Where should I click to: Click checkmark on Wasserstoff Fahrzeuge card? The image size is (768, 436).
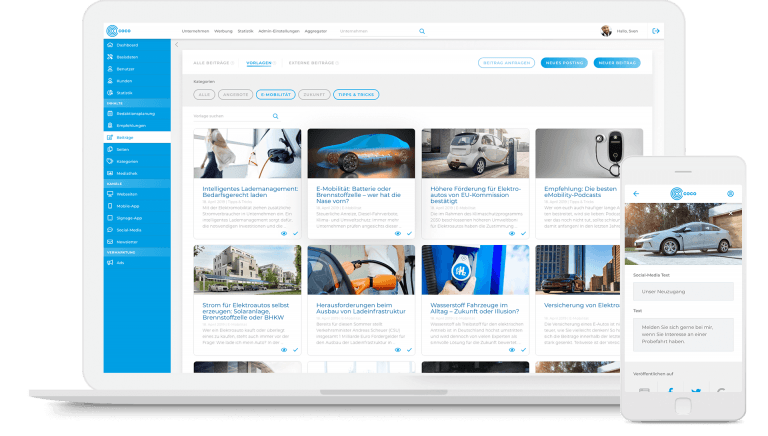(523, 350)
